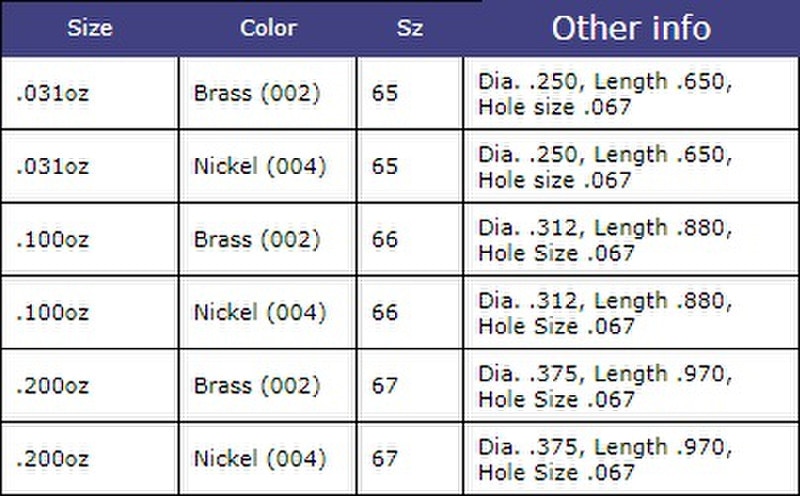Image resolution: width=800 pixels, height=496 pixels.
Task: Select the first .031oz size cell
Action: click(90, 93)
